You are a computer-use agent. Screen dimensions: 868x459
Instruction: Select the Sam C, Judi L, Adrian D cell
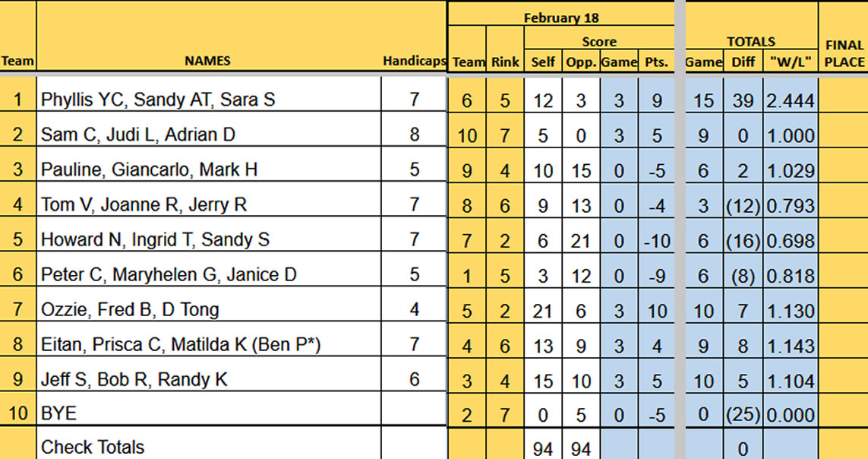pos(138,135)
